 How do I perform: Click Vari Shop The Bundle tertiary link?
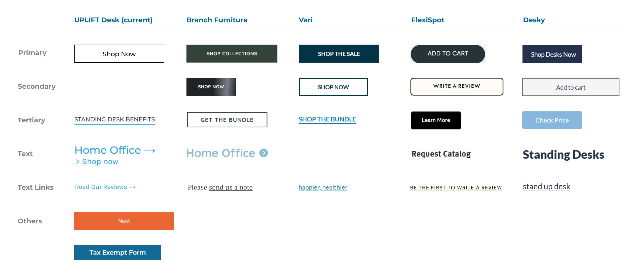pos(327,119)
